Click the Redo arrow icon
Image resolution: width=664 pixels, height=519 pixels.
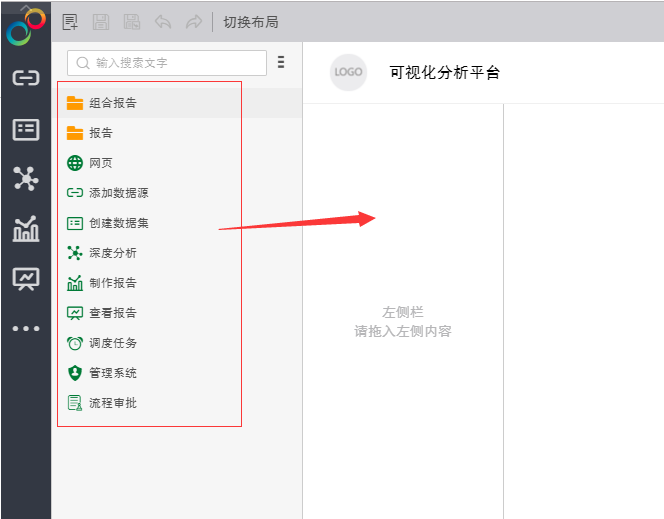pos(193,21)
